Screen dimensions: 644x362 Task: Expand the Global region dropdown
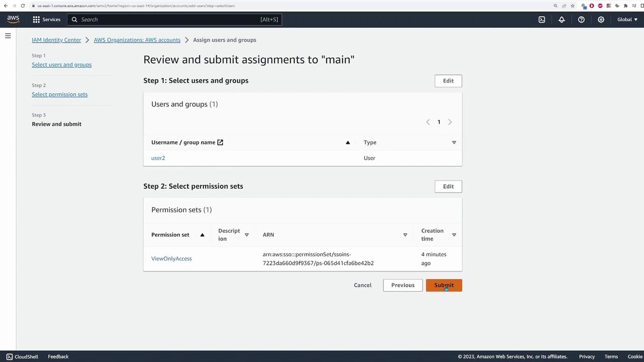click(x=627, y=20)
